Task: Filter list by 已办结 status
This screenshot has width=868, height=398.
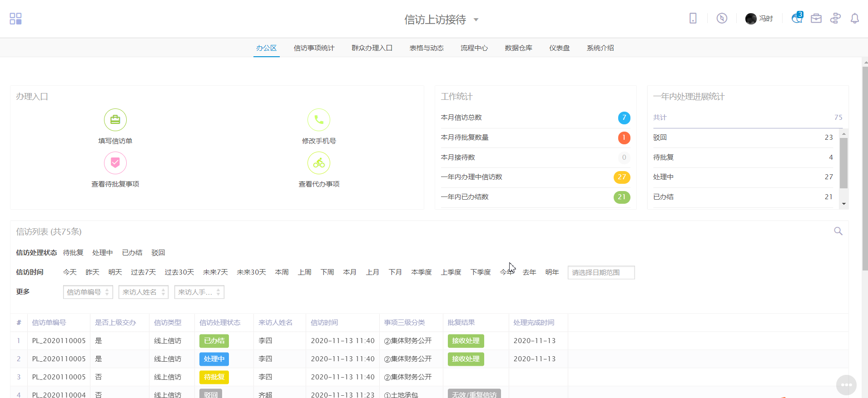Action: click(132, 253)
